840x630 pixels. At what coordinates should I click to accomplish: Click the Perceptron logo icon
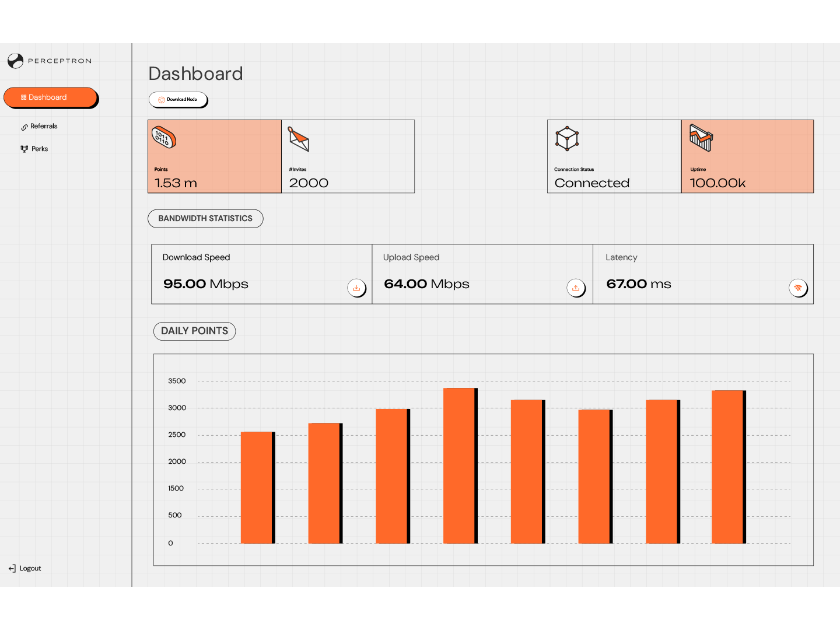[x=16, y=61]
